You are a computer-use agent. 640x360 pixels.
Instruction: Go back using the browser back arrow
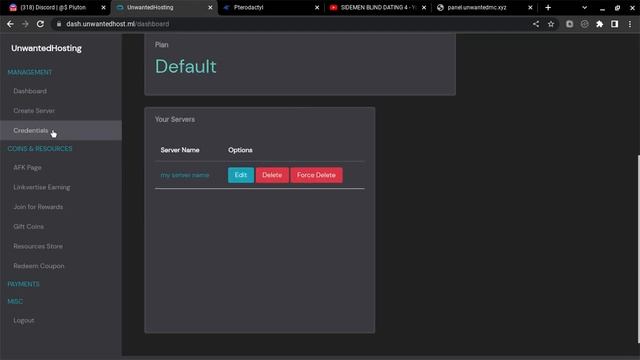10,24
